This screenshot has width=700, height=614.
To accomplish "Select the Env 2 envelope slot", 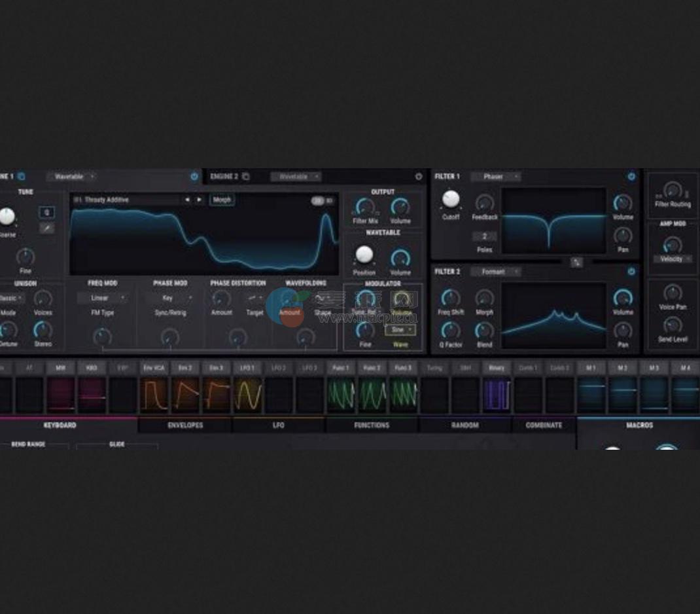I will tap(184, 368).
